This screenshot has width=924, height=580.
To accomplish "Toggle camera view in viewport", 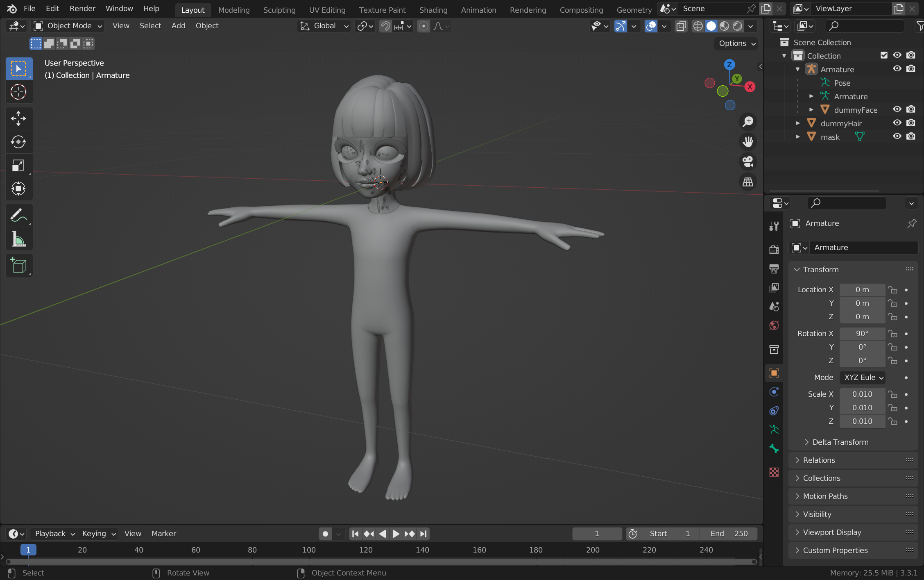I will click(748, 161).
